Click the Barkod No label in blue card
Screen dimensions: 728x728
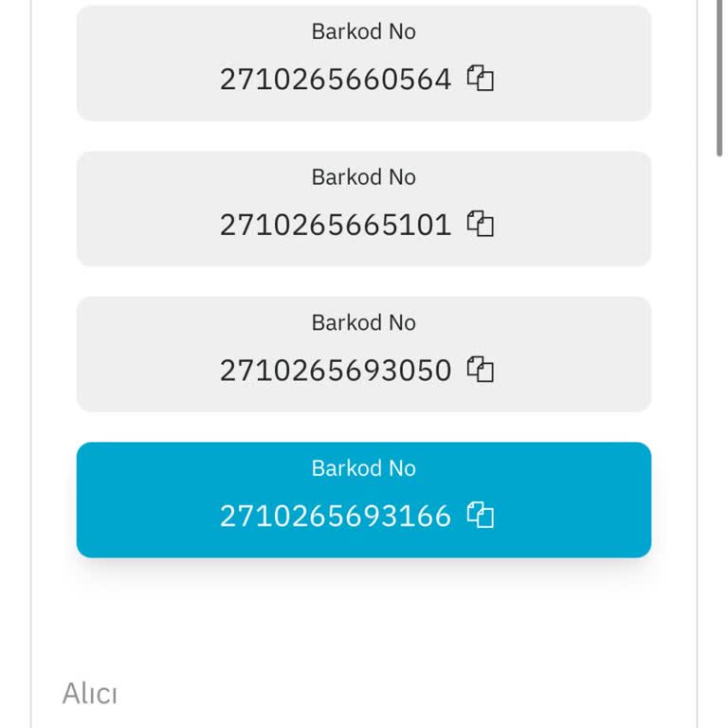363,468
